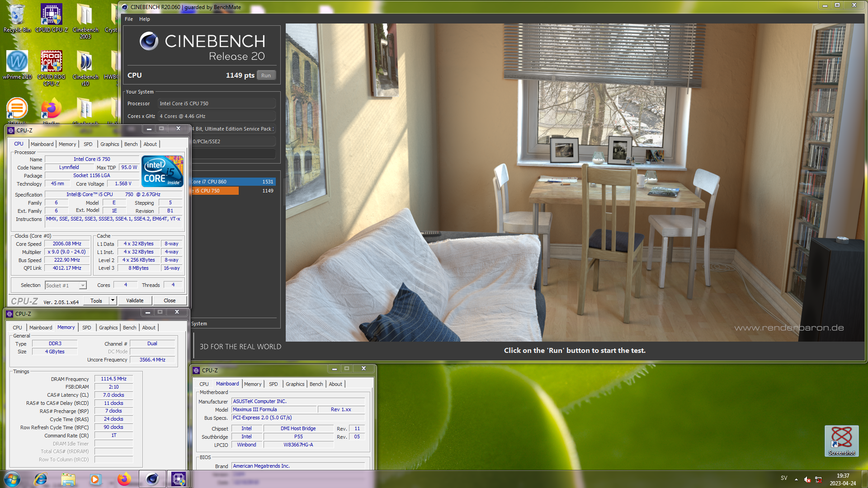Click the 1149 pts CPU score
This screenshot has height=488, width=868.
tap(240, 75)
